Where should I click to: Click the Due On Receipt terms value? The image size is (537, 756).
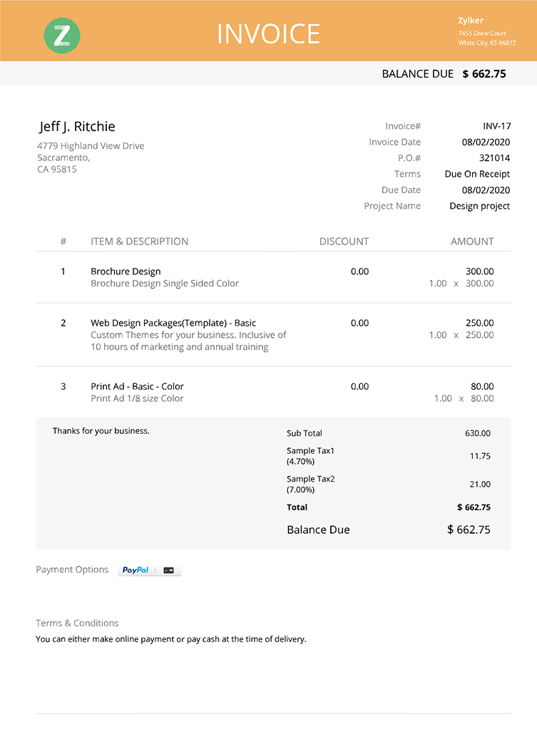click(477, 174)
